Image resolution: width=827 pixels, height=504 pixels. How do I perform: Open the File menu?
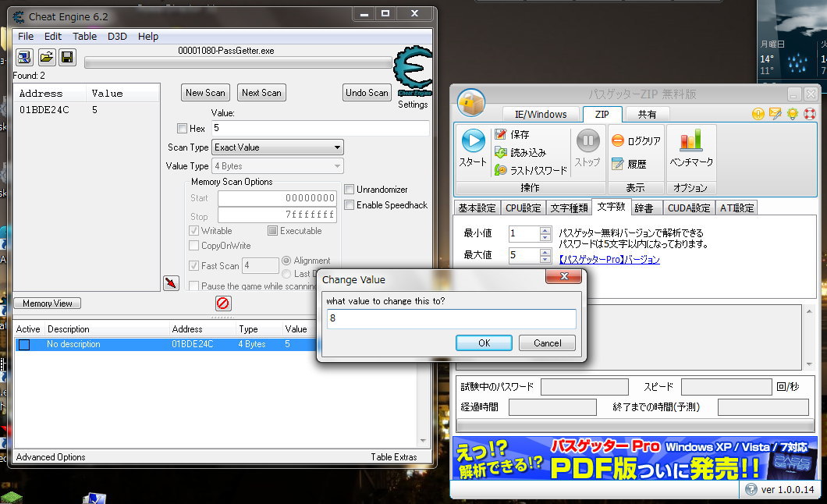click(x=25, y=37)
